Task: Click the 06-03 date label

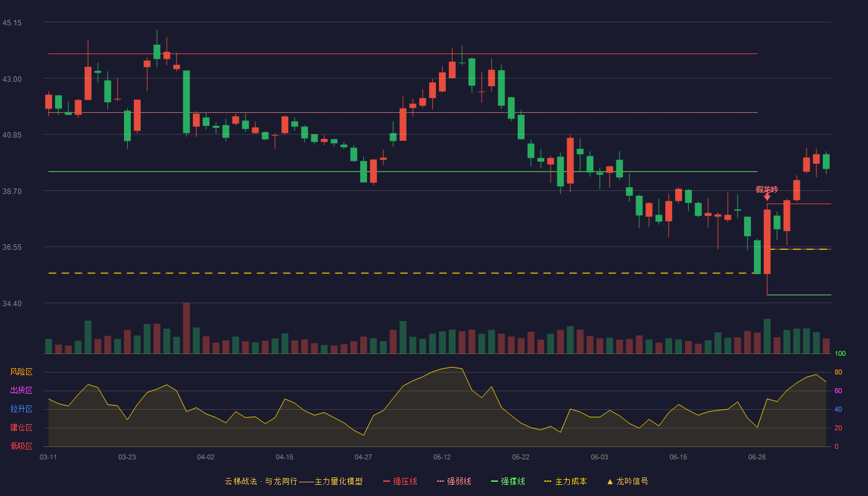Action: (600, 457)
